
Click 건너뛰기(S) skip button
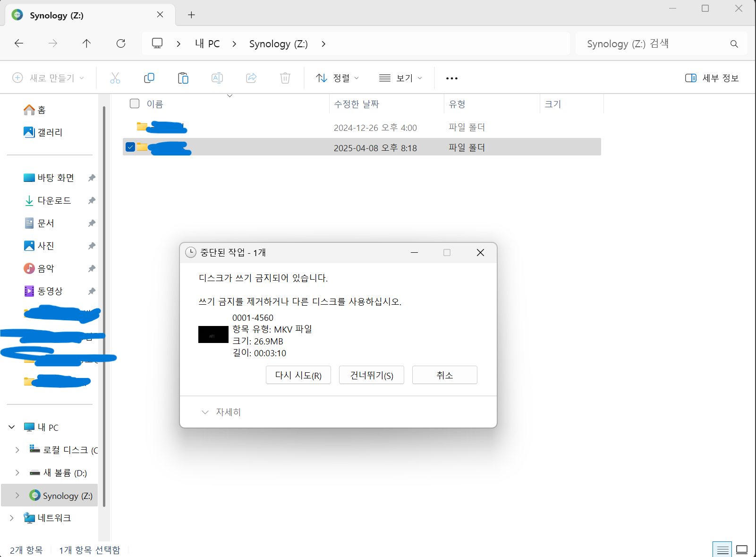(x=372, y=375)
